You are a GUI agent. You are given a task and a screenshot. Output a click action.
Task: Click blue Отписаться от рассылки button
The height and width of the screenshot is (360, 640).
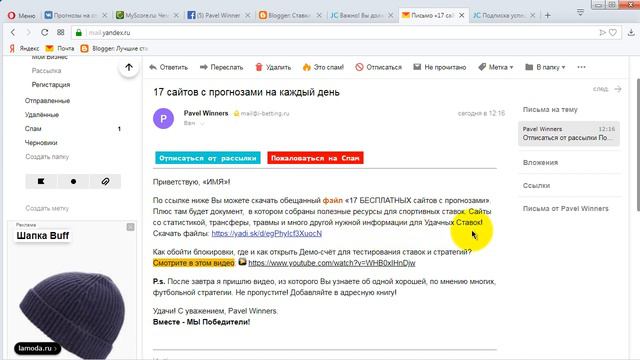[208, 158]
